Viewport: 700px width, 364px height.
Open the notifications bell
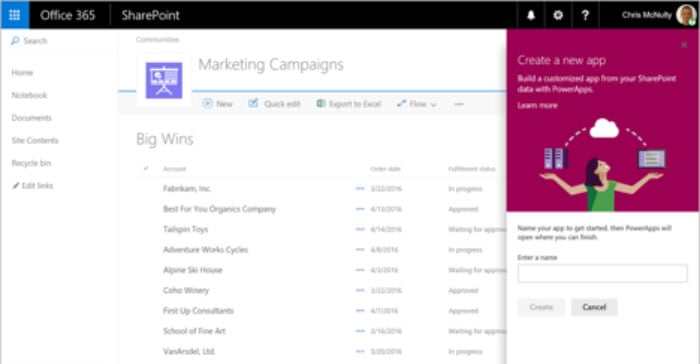coord(531,15)
